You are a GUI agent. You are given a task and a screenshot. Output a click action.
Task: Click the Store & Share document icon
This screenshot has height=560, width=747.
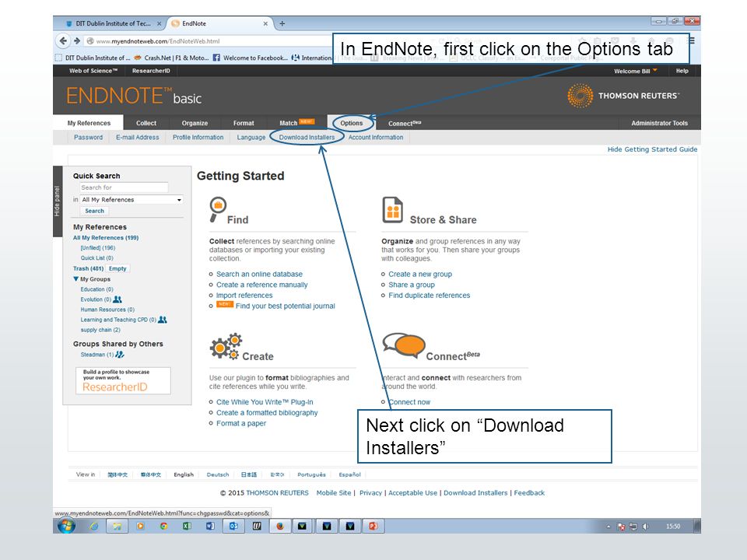point(392,209)
